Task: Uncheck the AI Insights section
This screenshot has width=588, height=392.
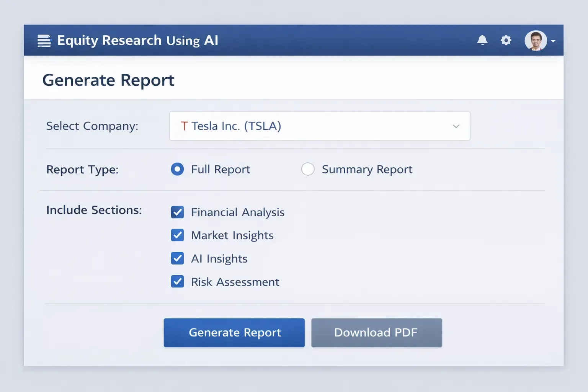Action: coord(177,258)
